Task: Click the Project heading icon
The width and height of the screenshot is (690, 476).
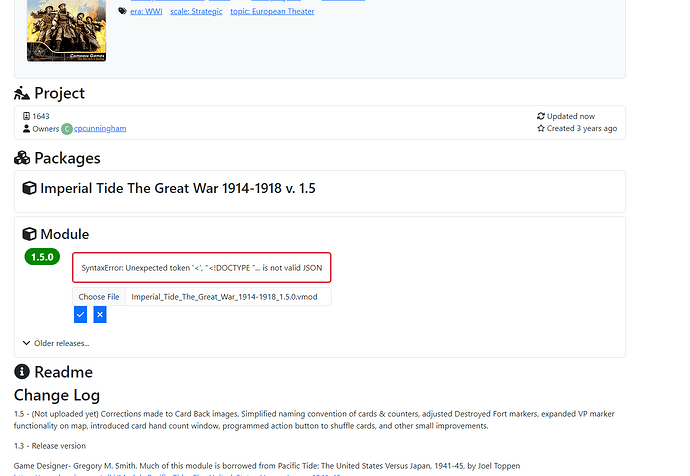Action: tap(22, 93)
